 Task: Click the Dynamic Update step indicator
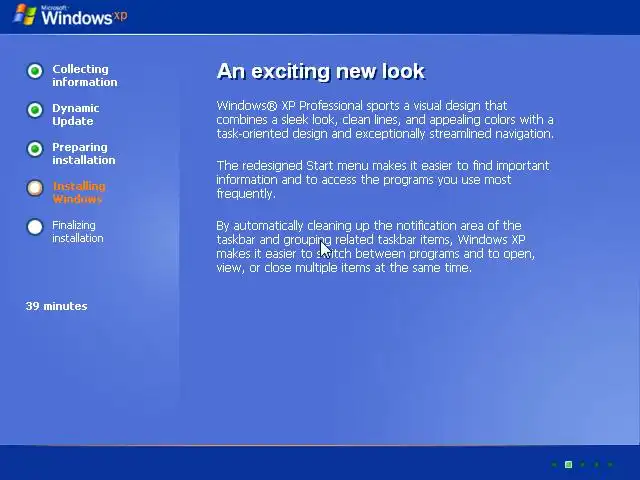coord(35,110)
